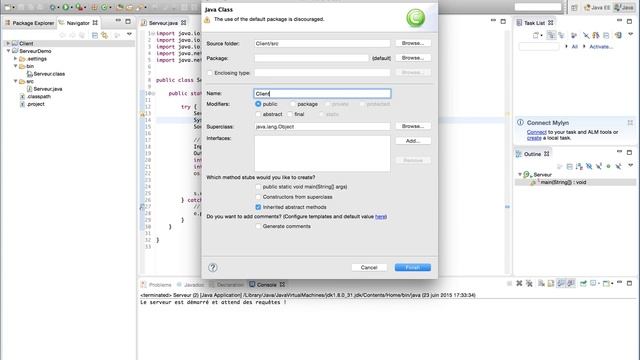Click the New Task icon in Task List
The height and width of the screenshot is (360, 640).
[536, 36]
